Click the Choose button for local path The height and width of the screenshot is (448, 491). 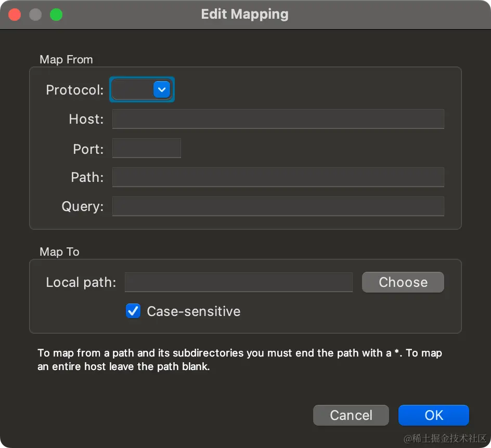(403, 282)
